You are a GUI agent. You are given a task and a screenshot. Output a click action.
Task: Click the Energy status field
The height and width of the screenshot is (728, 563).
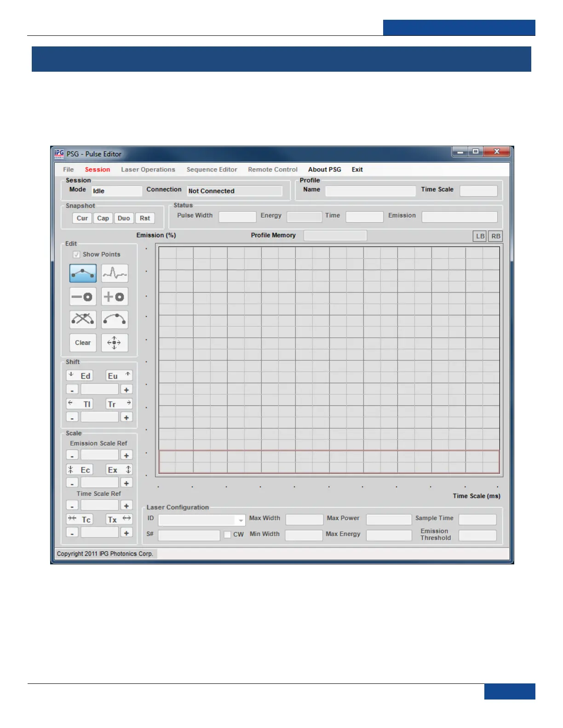pos(304,217)
